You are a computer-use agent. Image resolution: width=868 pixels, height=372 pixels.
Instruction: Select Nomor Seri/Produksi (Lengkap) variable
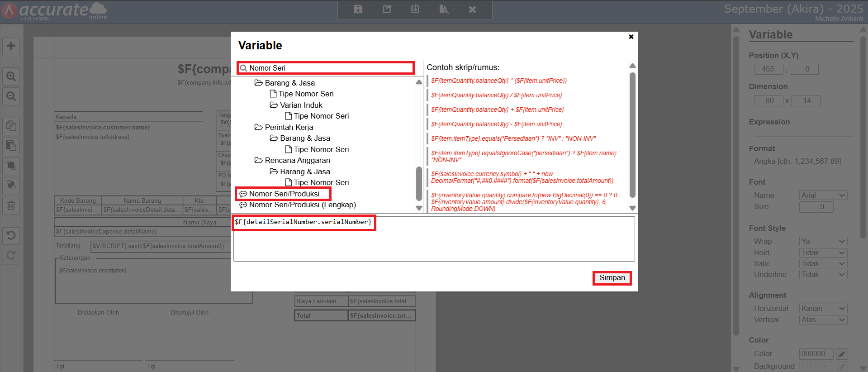(302, 205)
